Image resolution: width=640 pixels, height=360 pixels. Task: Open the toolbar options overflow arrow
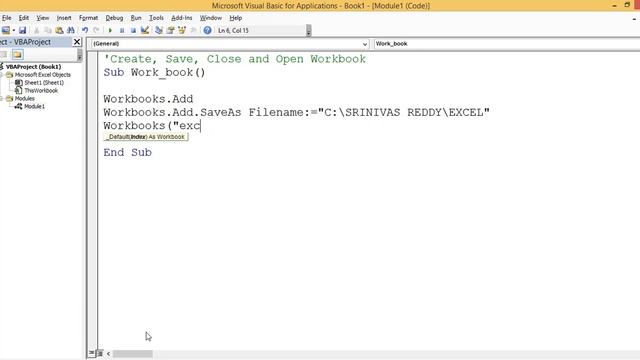pos(309,31)
